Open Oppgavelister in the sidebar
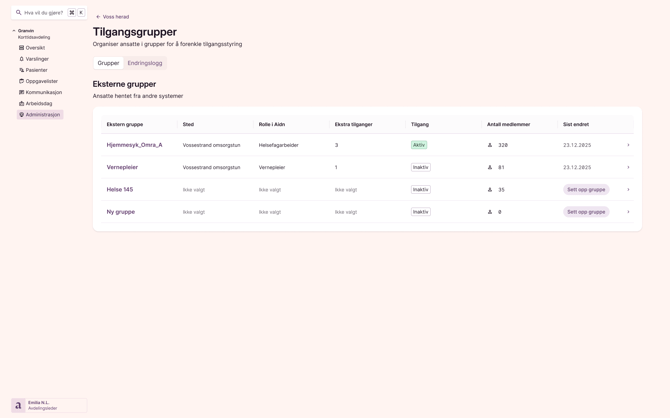The height and width of the screenshot is (418, 670). (x=41, y=81)
